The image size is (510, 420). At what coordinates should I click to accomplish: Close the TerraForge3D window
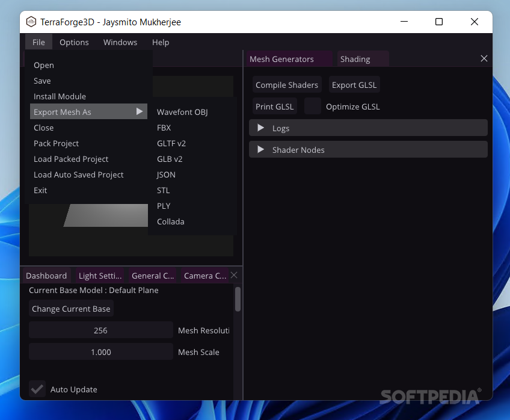(x=475, y=22)
